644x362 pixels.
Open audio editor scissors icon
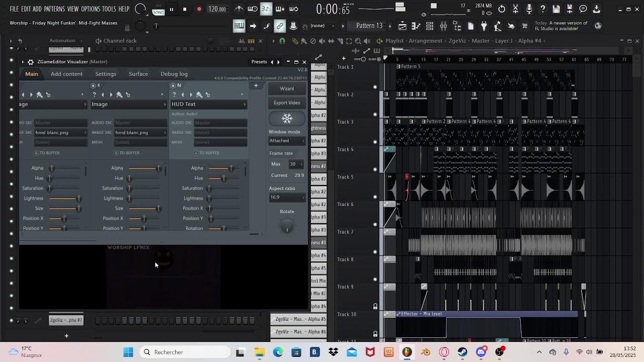(516, 9)
